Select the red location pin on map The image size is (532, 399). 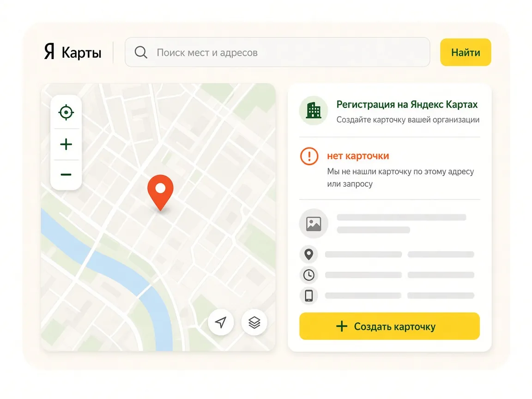160,193
